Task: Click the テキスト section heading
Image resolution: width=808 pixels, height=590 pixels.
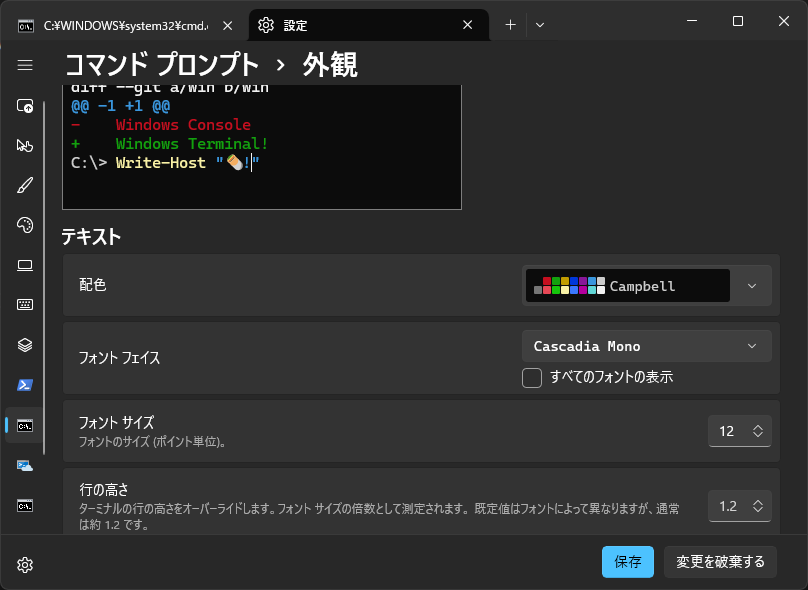Action: [x=91, y=237]
